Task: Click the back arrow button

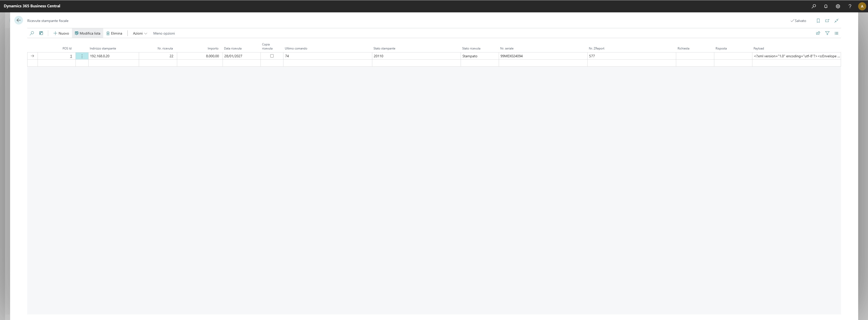Action: 18,20
